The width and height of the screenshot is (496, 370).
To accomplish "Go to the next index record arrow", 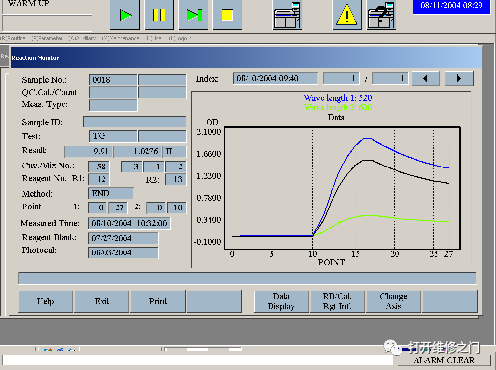I will pos(459,79).
